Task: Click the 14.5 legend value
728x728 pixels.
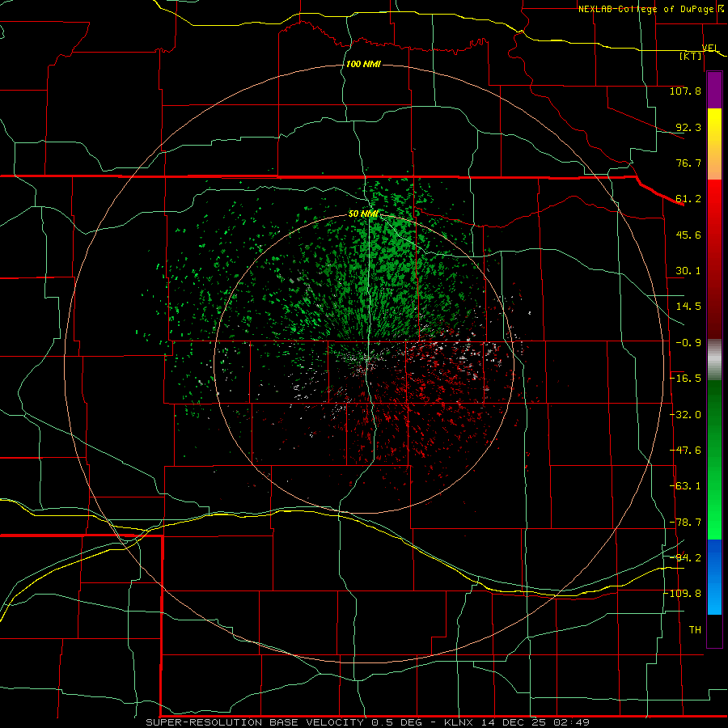Action: pos(688,307)
